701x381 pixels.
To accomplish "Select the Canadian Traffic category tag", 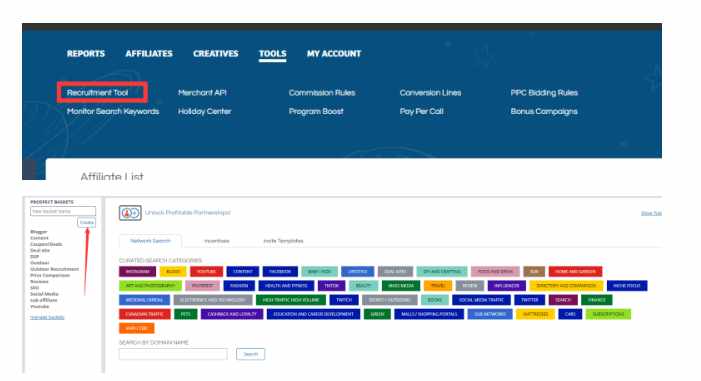I will coord(144,314).
